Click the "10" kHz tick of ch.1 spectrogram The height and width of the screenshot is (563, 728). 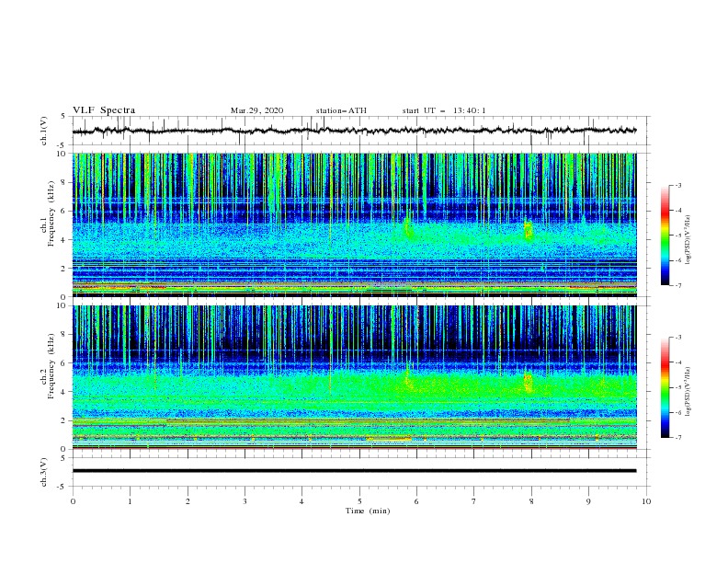tap(61, 154)
